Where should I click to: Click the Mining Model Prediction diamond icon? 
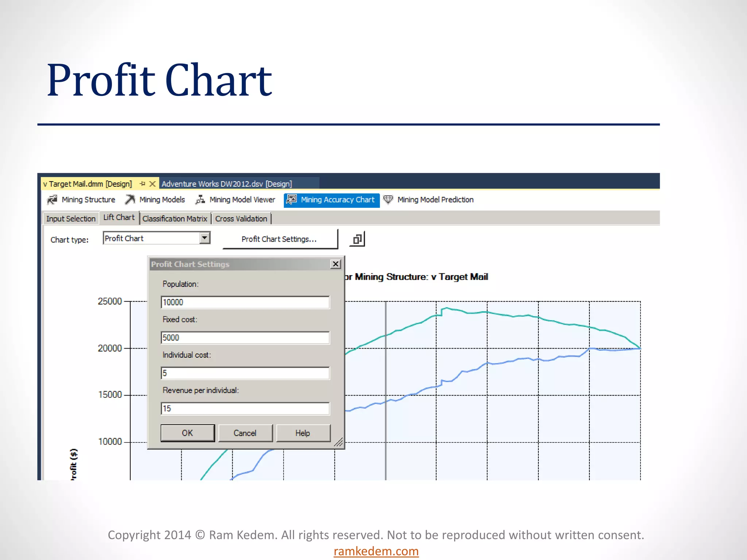pyautogui.click(x=388, y=199)
